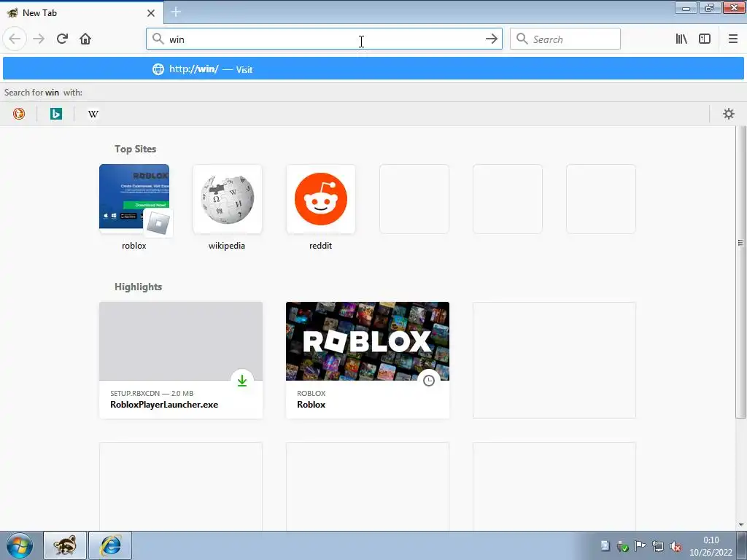Click the raccoon browser taskbar icon
Viewport: 747px width, 560px height.
[65, 545]
